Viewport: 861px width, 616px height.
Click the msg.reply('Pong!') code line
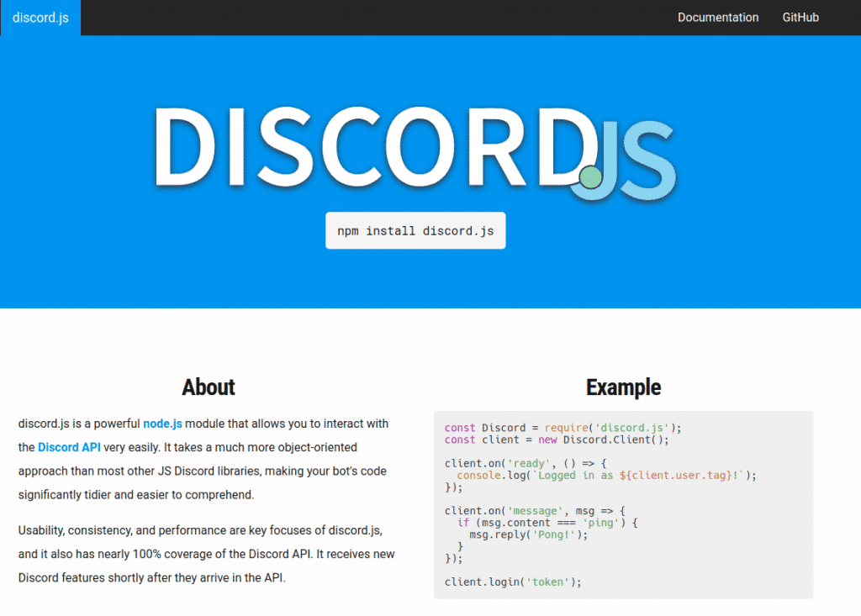click(x=528, y=534)
